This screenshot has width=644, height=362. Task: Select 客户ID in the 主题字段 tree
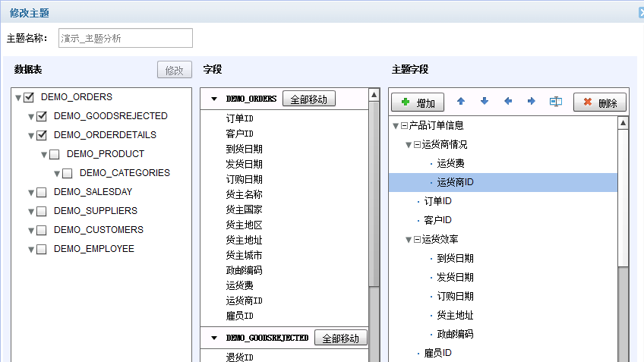[438, 220]
